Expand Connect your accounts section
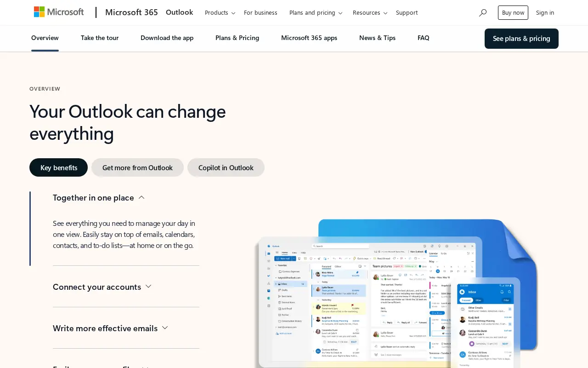588x368 pixels. pos(102,287)
